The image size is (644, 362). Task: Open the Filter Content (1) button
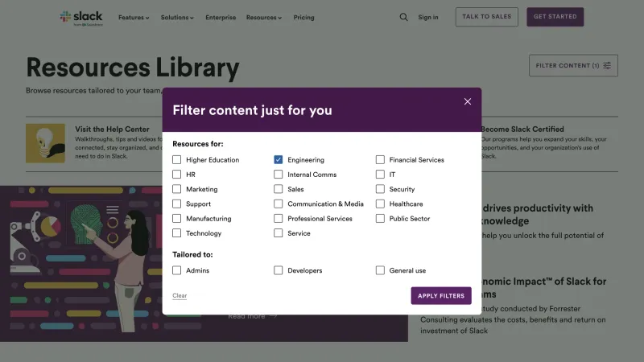tap(573, 66)
